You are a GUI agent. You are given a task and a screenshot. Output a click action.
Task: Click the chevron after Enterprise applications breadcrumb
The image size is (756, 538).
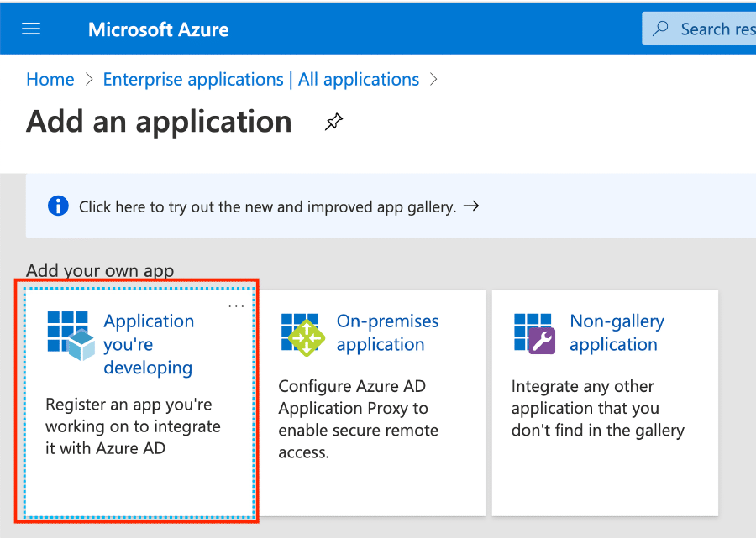[434, 79]
